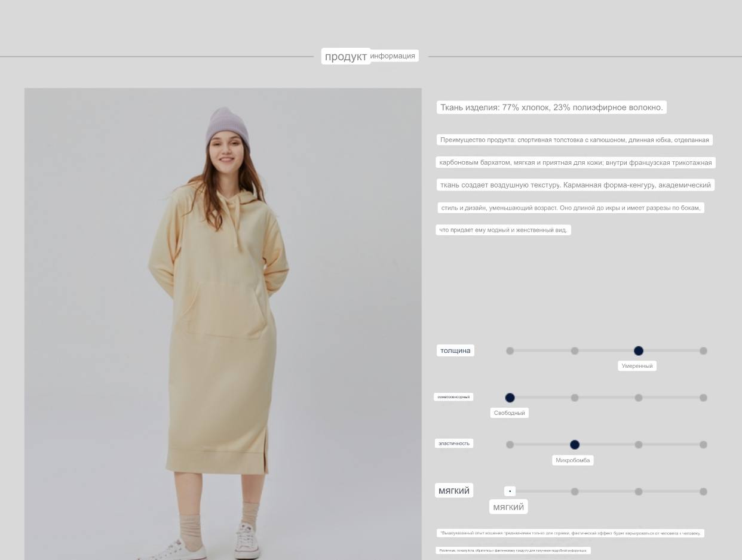Click the last dot on the эластичность slider

703,445
